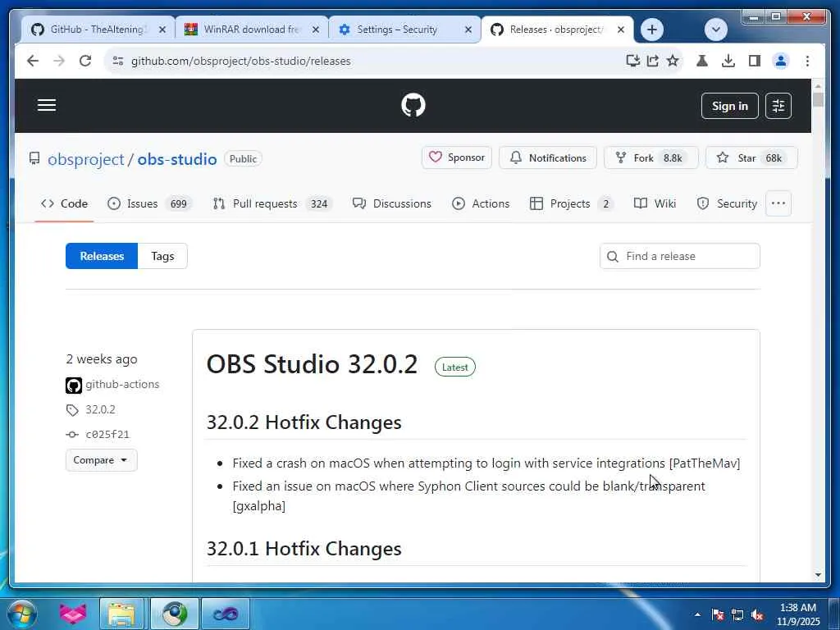
Task: Close the WinRAR download tab
Action: 316,30
